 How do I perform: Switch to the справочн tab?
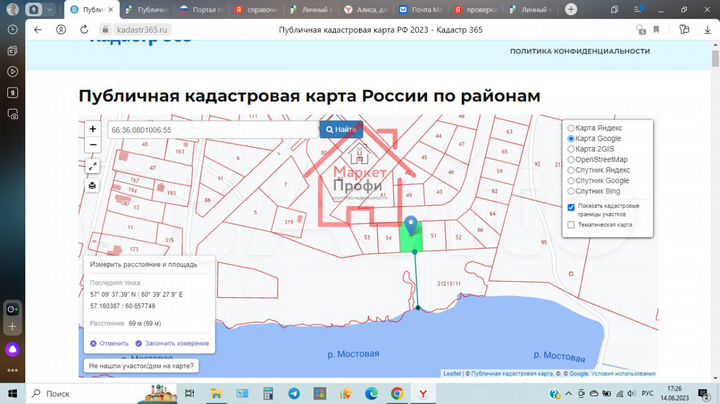coord(258,9)
